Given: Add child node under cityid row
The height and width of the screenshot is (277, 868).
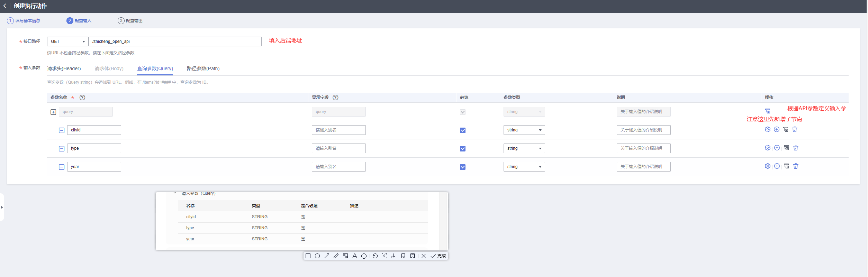Looking at the screenshot, I should (786, 129).
